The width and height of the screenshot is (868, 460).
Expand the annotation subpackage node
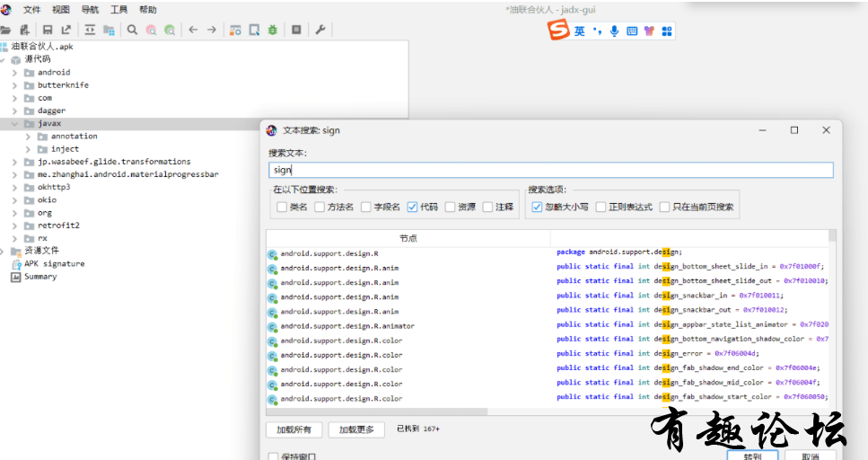point(28,137)
